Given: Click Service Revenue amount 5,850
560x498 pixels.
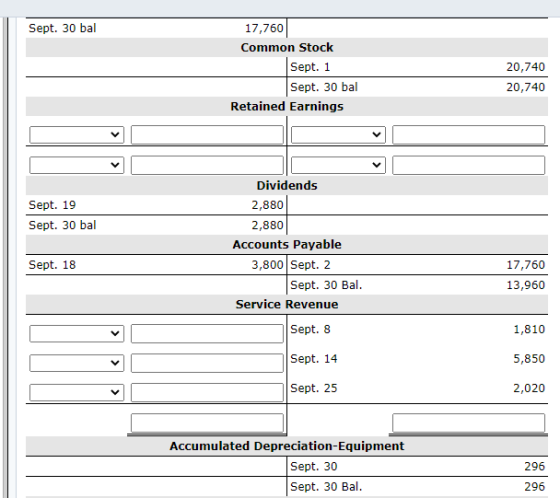Looking at the screenshot, I should pyautogui.click(x=529, y=359).
